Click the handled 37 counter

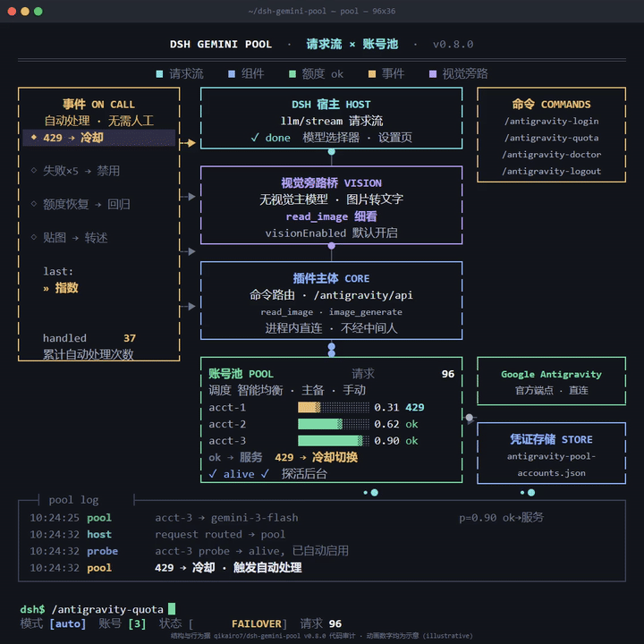(x=89, y=338)
